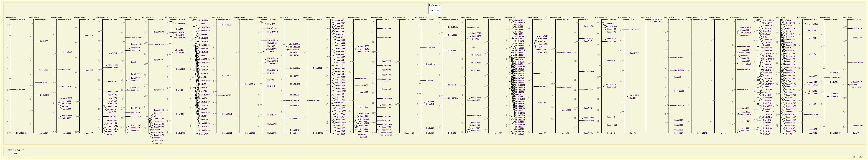Screen dimensions: 868x160
Task: Select marker Xcdo412A on Oat-KxO-25
Action: [409, 133]
